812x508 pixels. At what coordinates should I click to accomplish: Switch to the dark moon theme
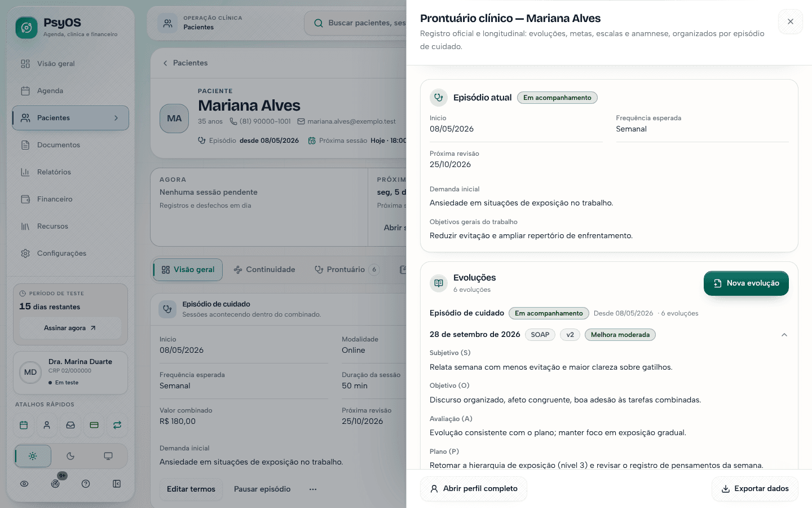(70, 456)
